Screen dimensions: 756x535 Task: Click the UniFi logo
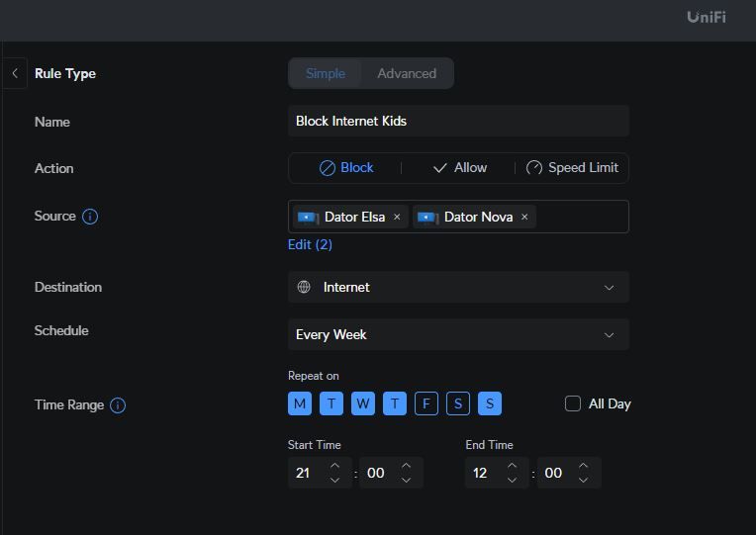point(707,17)
